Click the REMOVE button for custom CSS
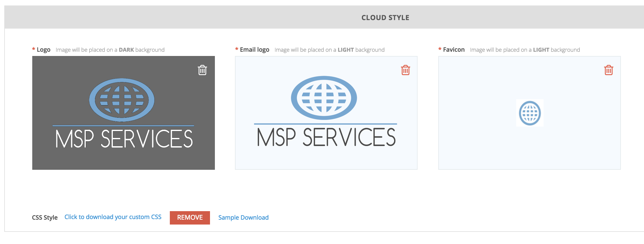 190,218
